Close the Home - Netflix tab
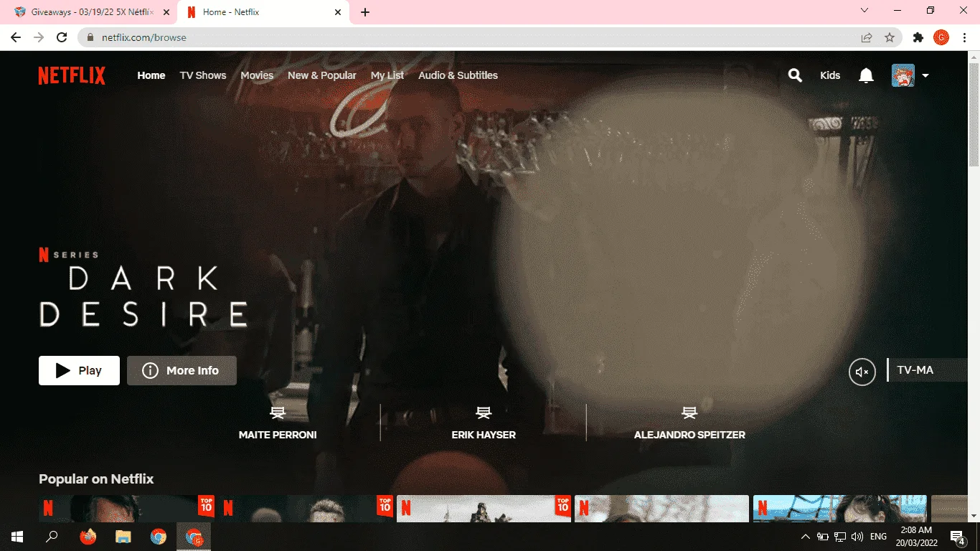The width and height of the screenshot is (980, 551). click(x=337, y=12)
